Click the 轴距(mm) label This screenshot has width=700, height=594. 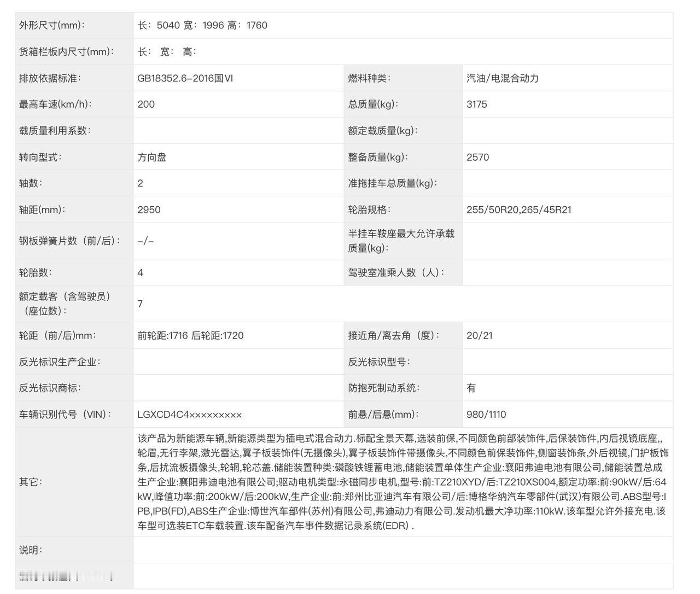42,209
